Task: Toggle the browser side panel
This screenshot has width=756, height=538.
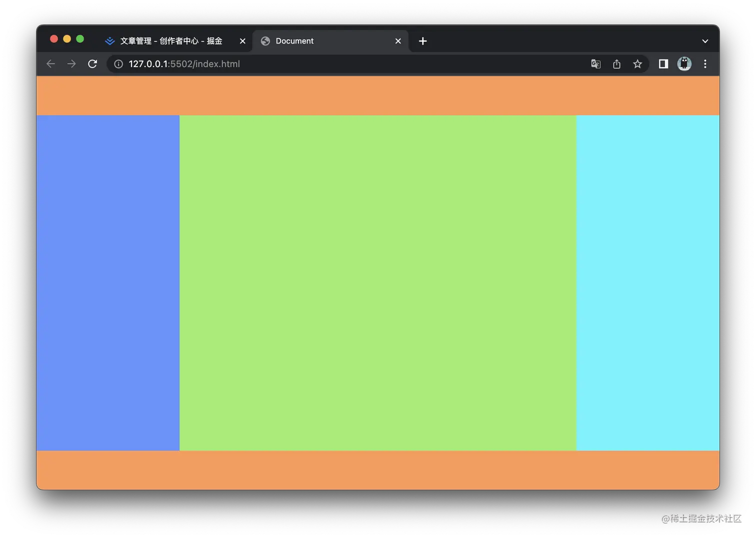Action: pyautogui.click(x=663, y=64)
